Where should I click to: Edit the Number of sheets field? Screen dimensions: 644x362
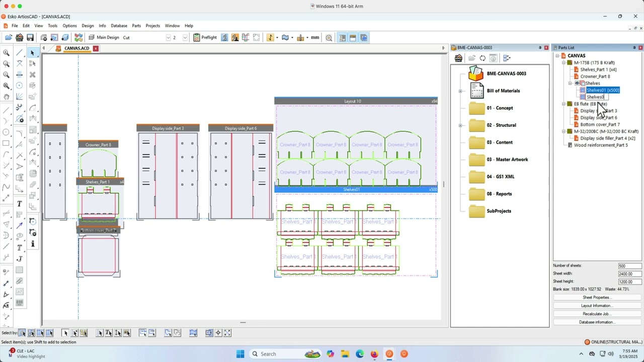[x=629, y=266]
